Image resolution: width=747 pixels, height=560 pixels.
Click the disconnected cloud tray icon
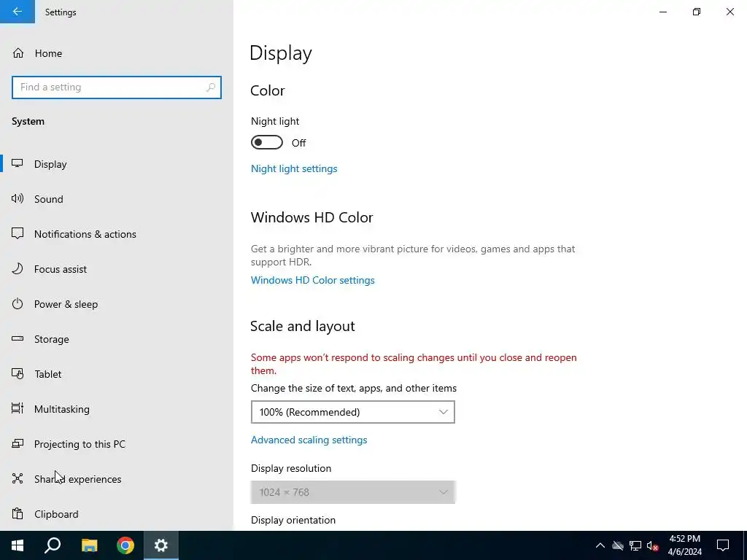pyautogui.click(x=618, y=545)
